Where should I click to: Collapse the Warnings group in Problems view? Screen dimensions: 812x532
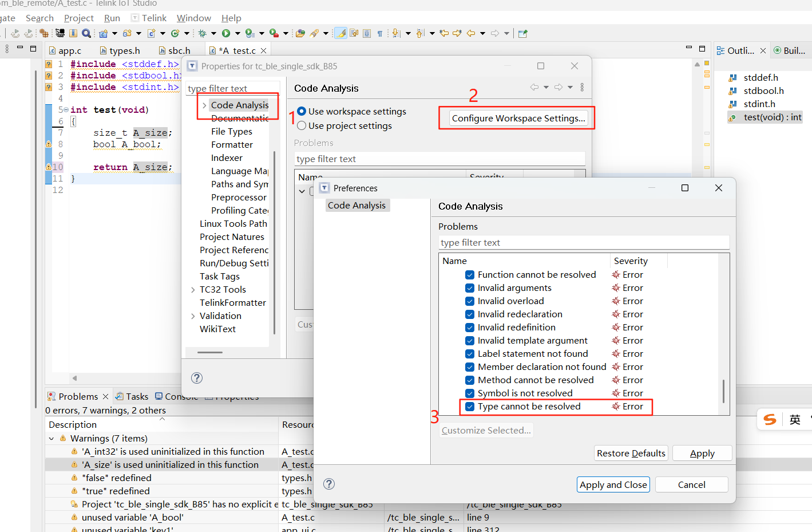[x=52, y=439]
